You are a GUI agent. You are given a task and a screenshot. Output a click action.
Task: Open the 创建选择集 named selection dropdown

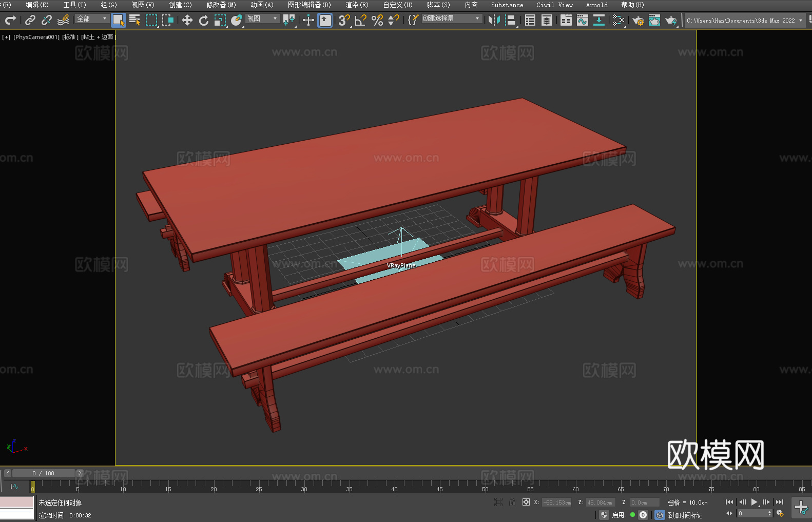click(x=452, y=18)
